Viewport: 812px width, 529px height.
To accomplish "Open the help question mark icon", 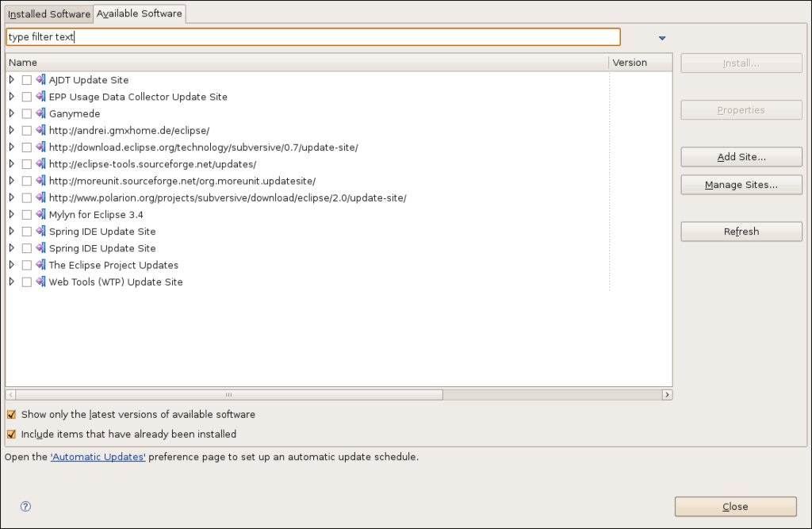I will click(x=25, y=506).
